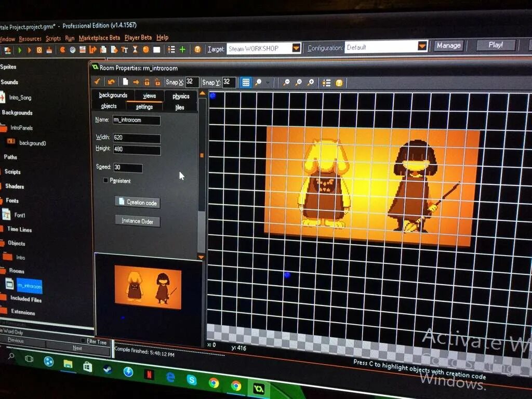This screenshot has height=399, width=532.
Task: Open Global Game Settings list icon
Action: (x=171, y=49)
